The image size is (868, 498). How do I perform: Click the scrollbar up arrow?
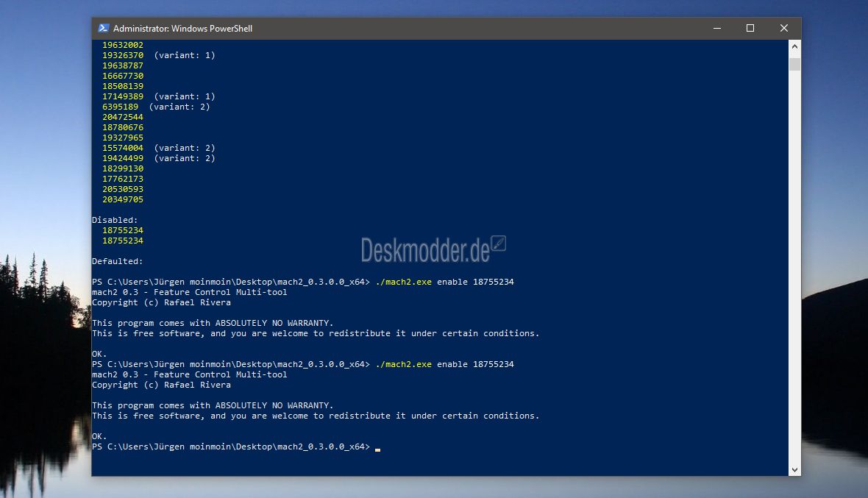tap(794, 46)
